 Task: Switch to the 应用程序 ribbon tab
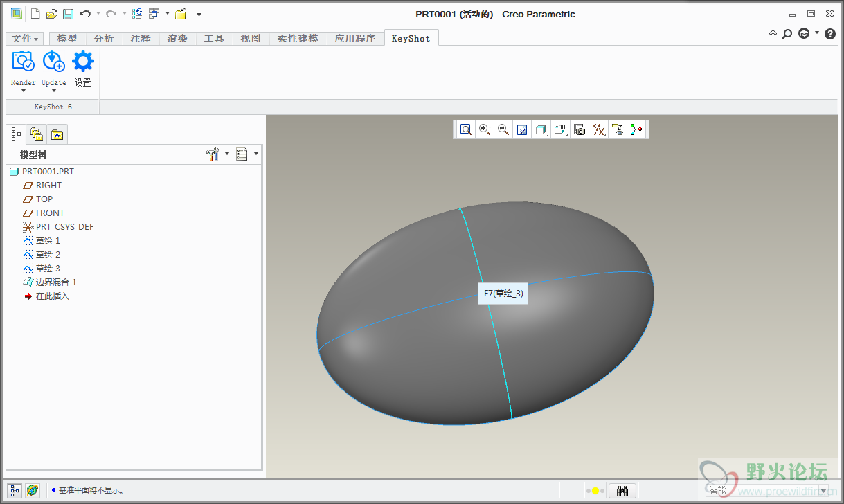tap(355, 39)
